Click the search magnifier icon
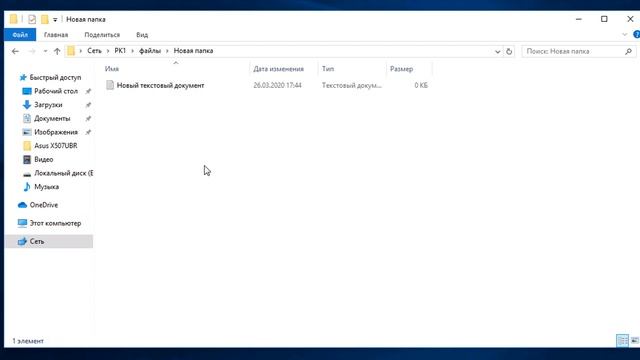 pos(629,51)
